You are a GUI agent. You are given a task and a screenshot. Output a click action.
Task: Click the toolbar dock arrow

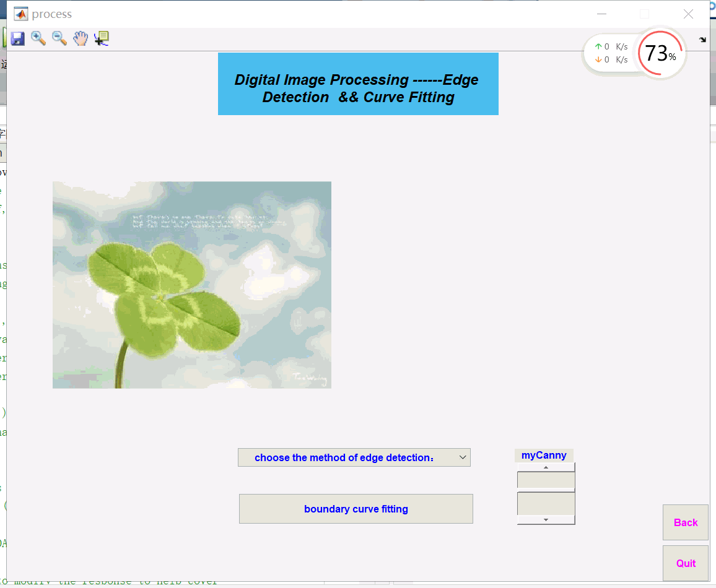pos(703,40)
